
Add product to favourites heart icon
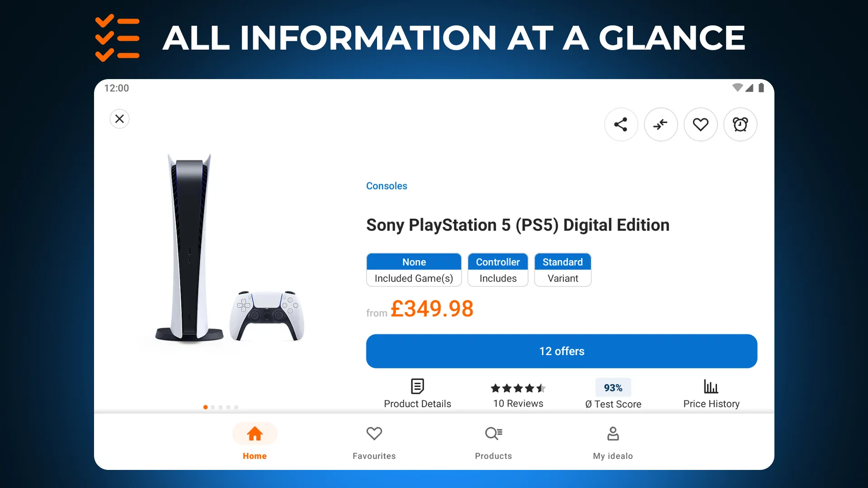[x=701, y=125]
